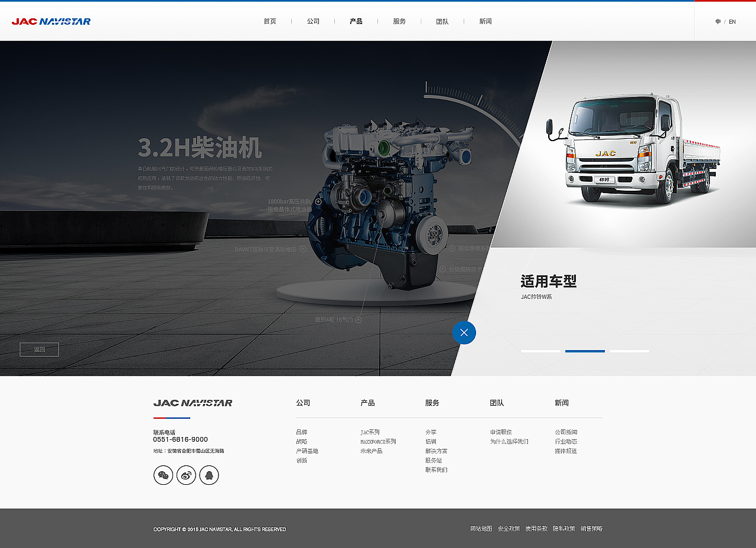Close the 适用车型 panel with the blue X
Image resolution: width=756 pixels, height=548 pixels.
coord(464,332)
